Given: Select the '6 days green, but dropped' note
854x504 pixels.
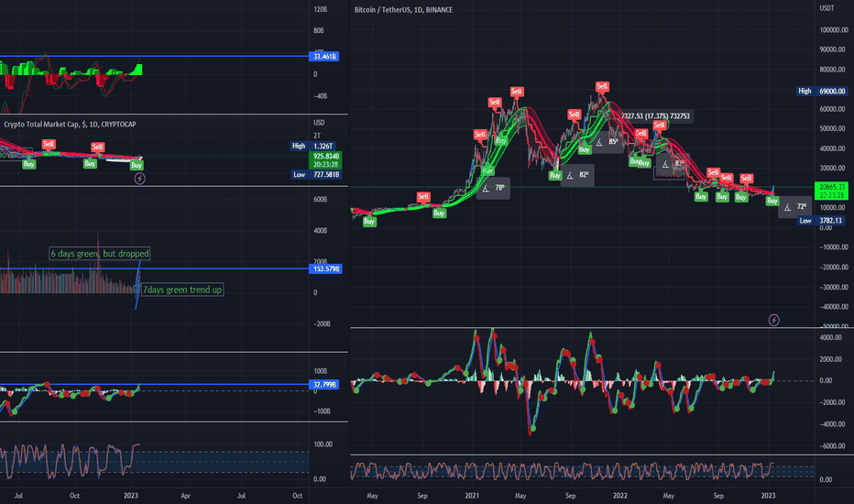Looking at the screenshot, I should click(100, 253).
